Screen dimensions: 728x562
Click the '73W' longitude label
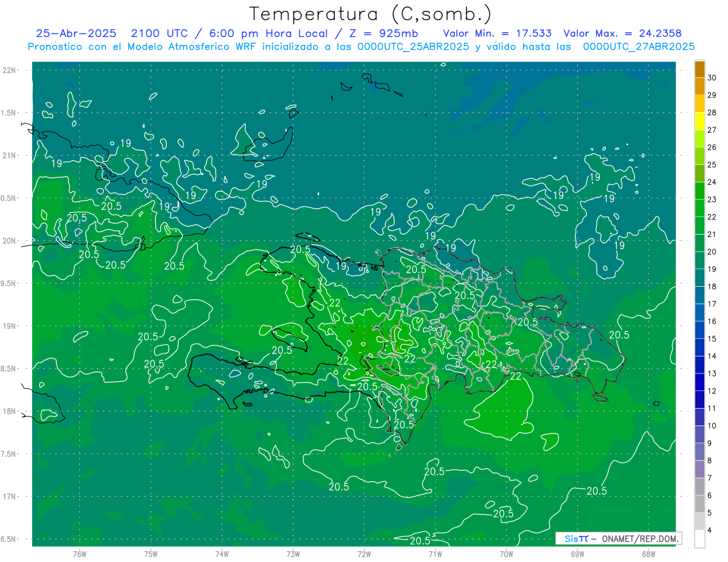point(293,554)
